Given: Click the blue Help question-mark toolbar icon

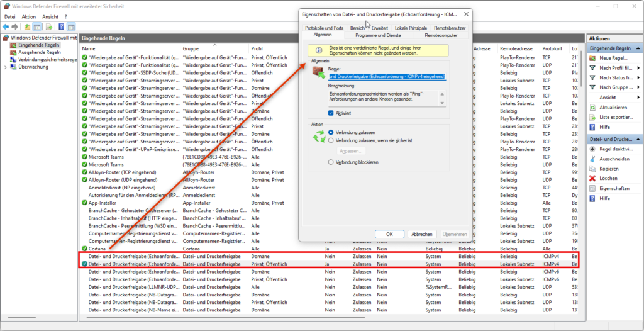Looking at the screenshot, I should click(61, 26).
